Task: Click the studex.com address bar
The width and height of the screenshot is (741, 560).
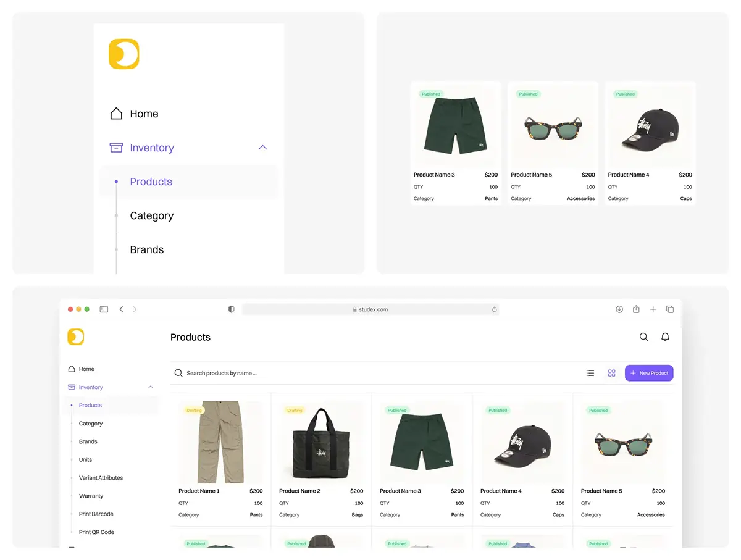Action: [x=371, y=309]
